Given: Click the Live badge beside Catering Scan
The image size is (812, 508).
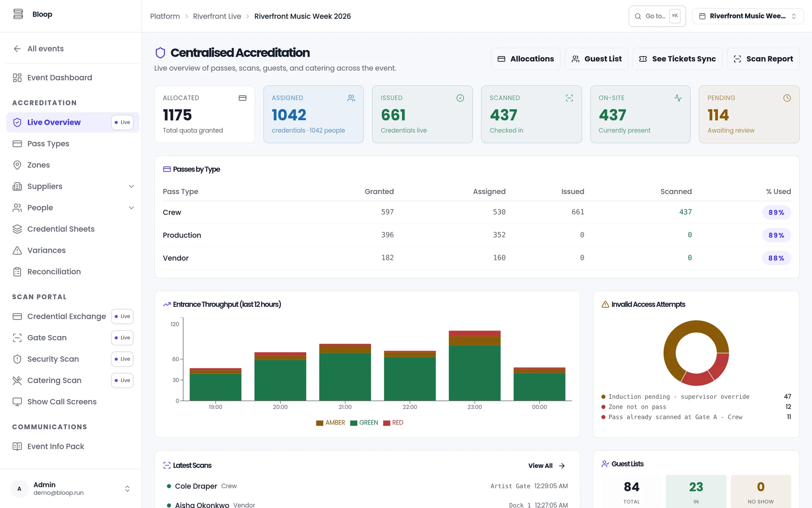Looking at the screenshot, I should 122,381.
